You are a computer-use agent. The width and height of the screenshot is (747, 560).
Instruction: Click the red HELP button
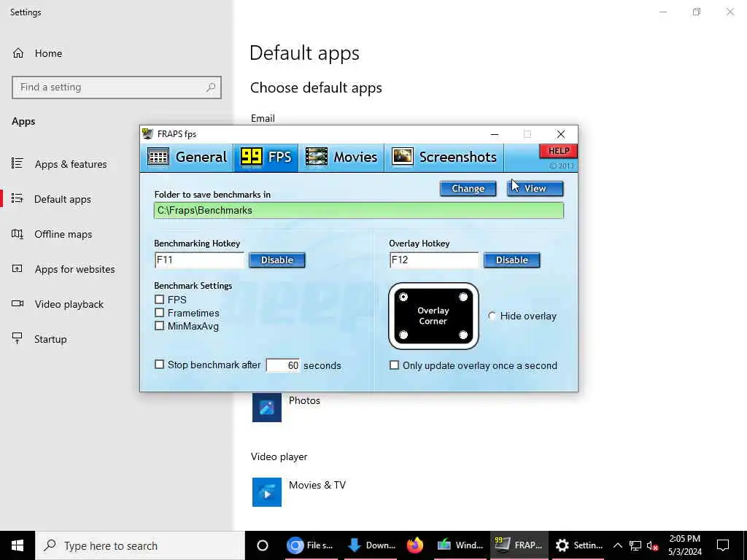click(558, 151)
